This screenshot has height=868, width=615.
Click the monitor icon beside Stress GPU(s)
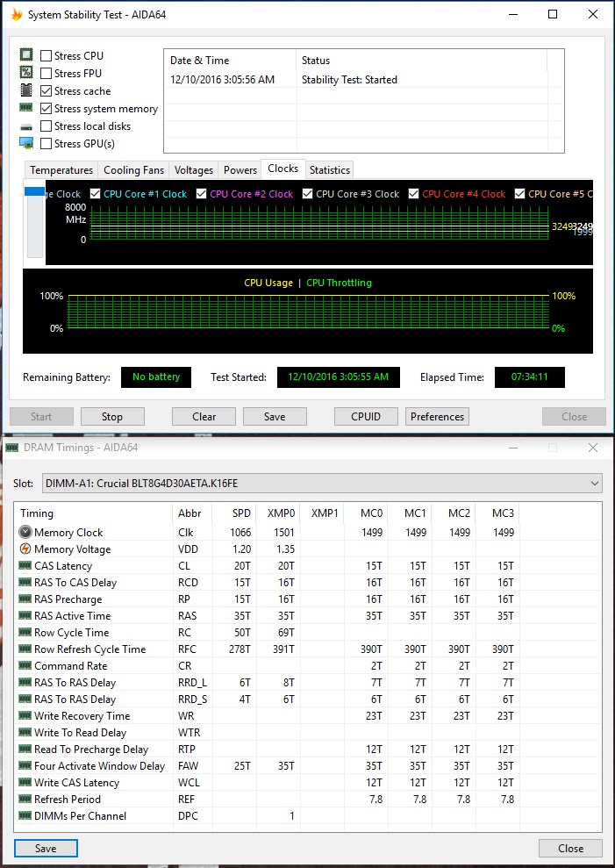click(x=26, y=143)
